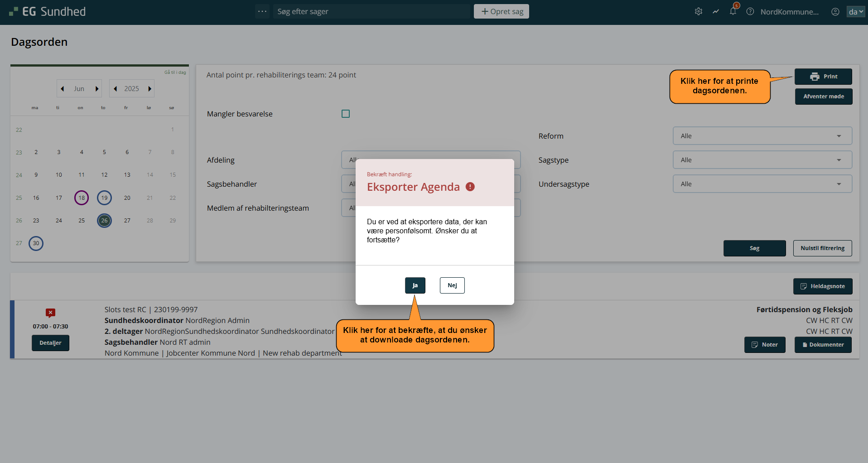
Task: Toggle the Mangler besvarelse checkbox
Action: click(346, 114)
